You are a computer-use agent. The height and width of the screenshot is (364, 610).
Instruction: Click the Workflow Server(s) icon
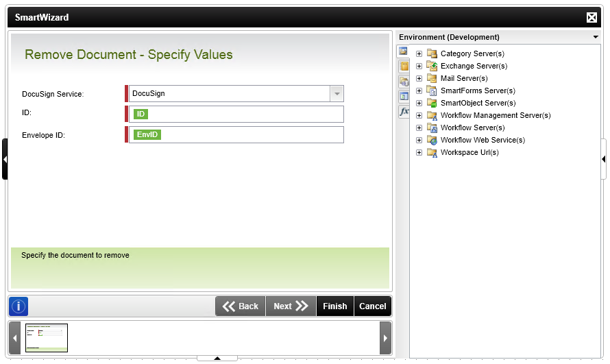coord(432,128)
